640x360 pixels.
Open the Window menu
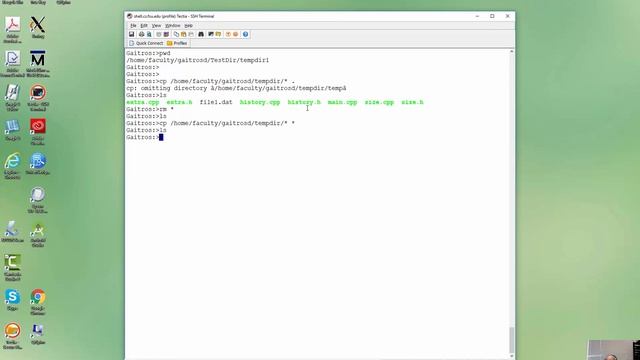coord(173,25)
